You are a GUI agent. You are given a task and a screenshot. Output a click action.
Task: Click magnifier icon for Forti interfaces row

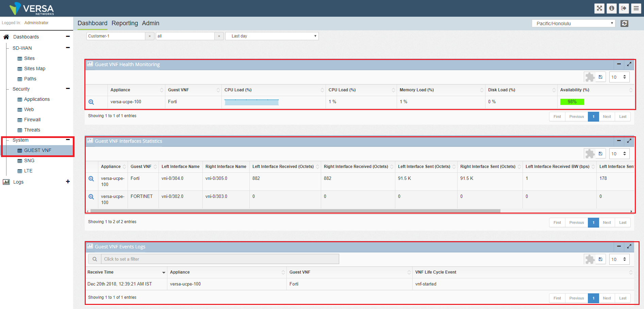[x=91, y=179]
